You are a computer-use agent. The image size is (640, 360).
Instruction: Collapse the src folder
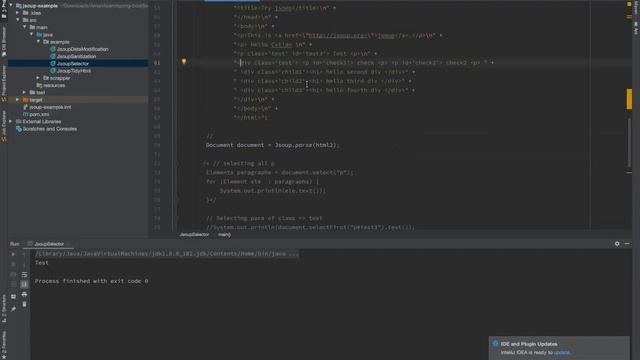tap(18, 20)
